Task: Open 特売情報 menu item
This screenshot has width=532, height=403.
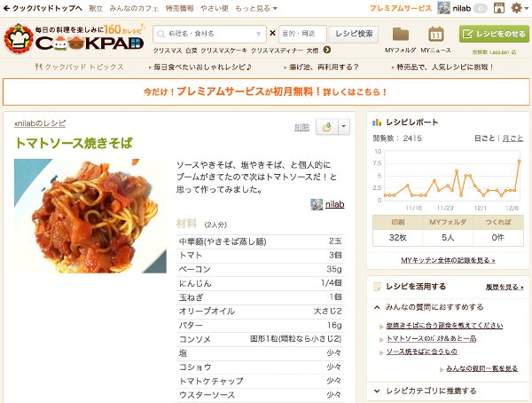Action: pyautogui.click(x=179, y=8)
